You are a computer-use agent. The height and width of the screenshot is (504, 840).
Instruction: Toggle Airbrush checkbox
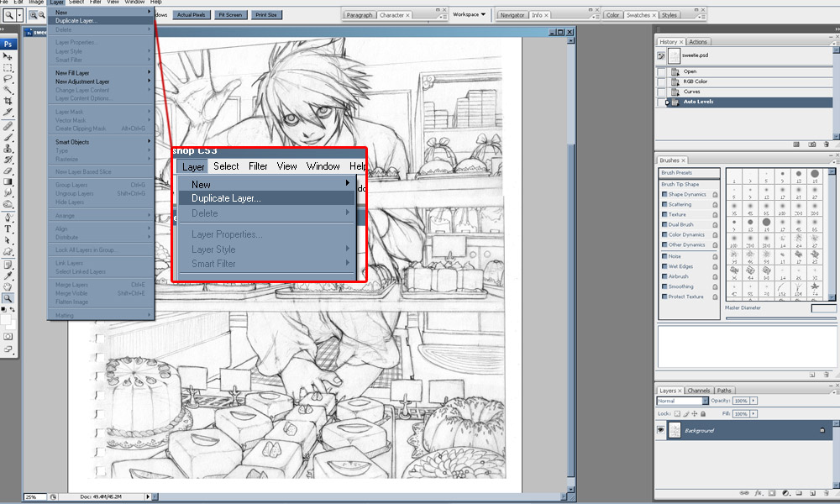pos(664,276)
